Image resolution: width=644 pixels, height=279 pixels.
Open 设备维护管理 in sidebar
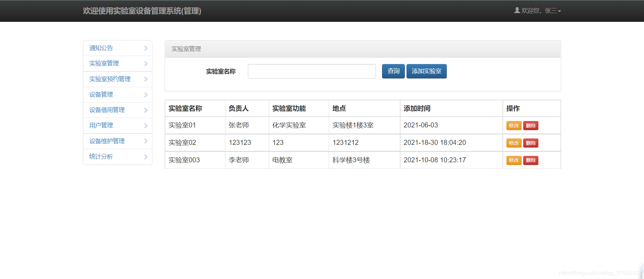(118, 141)
